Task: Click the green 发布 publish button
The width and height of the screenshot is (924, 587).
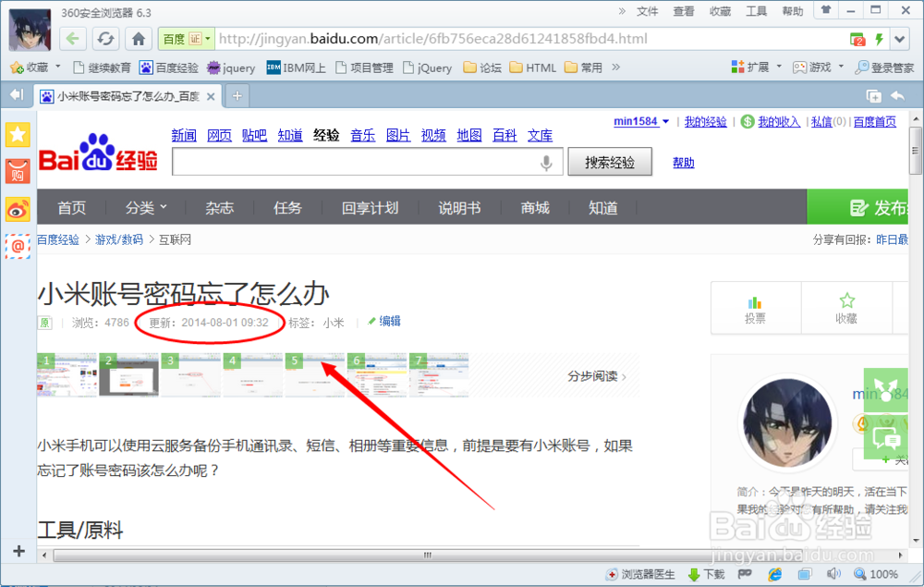Action: point(857,207)
